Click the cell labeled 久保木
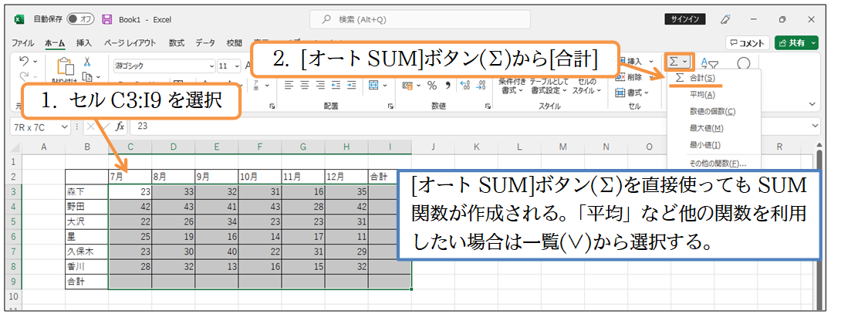This screenshot has height=314, width=868. pos(86,252)
